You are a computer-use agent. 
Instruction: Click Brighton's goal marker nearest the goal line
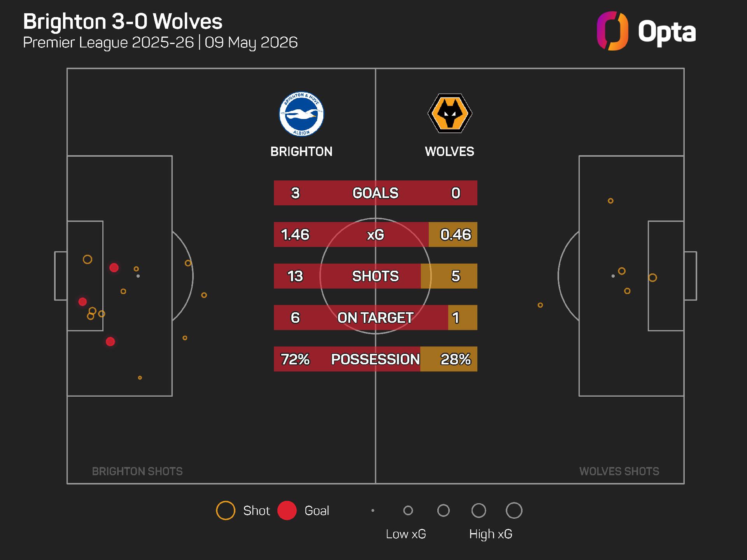point(82,302)
